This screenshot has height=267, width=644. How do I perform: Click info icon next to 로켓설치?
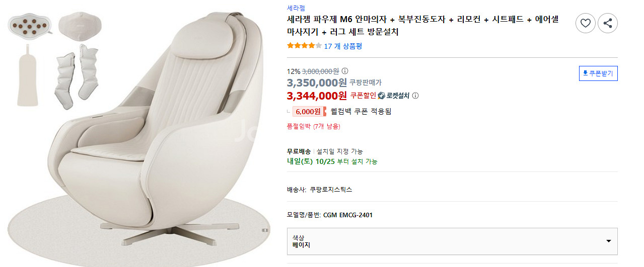(x=415, y=96)
